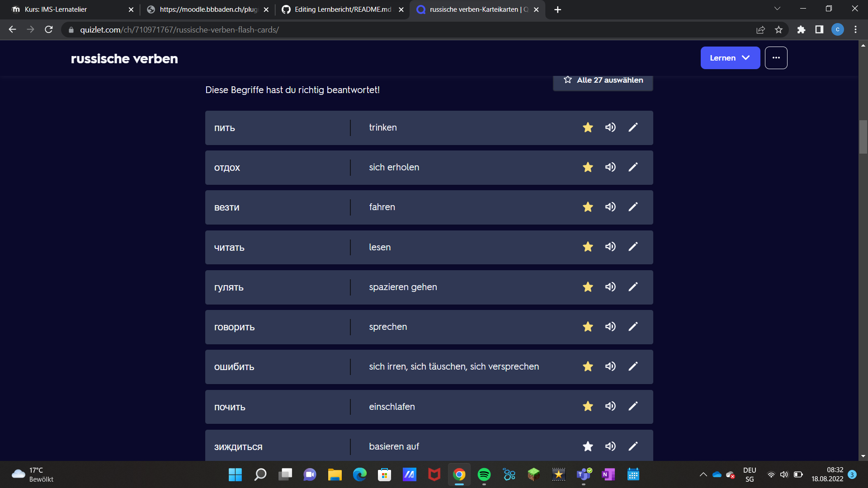Edit the отдох flashcard with the pencil icon
Viewport: 868px width, 488px height.
coord(633,167)
